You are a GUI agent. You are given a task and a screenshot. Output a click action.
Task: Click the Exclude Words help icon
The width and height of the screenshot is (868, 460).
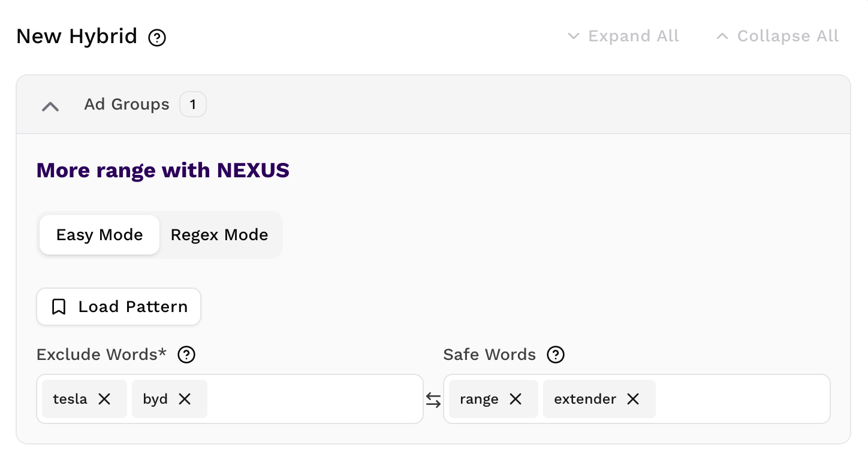point(186,355)
